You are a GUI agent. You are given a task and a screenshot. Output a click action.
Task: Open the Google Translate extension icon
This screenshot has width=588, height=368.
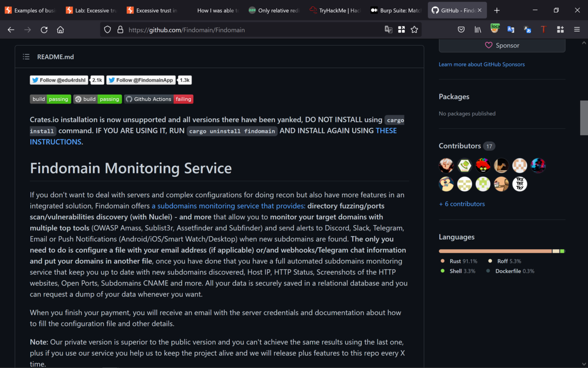[511, 29]
